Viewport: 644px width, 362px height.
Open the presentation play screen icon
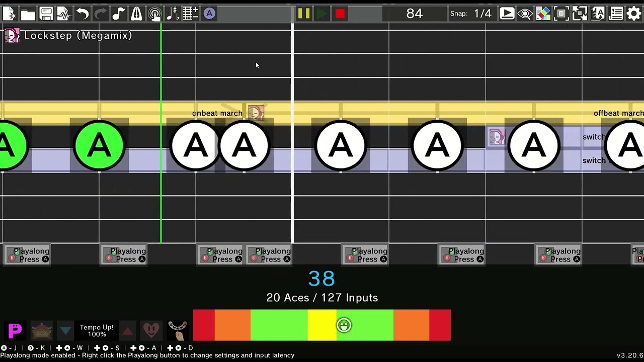coord(507,14)
